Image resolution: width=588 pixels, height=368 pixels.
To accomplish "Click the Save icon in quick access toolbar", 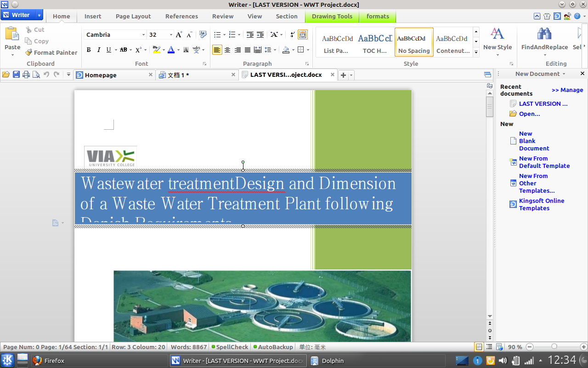I will 16,75.
